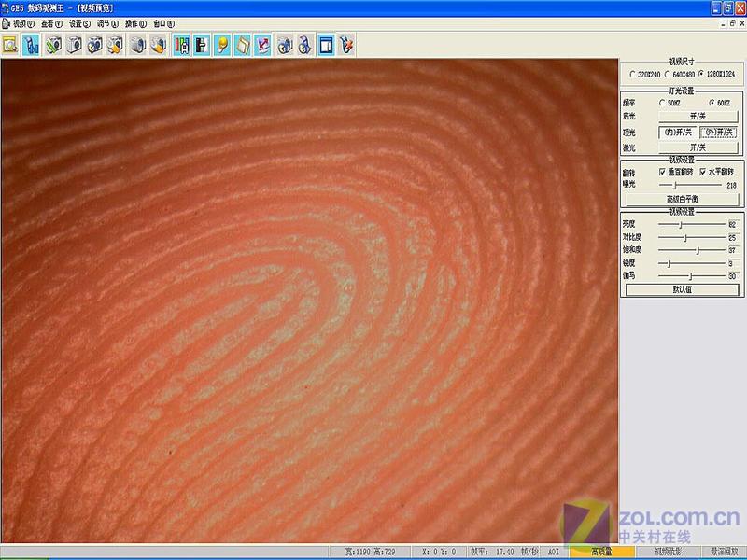Click the fingerprint video preview image

click(310, 301)
